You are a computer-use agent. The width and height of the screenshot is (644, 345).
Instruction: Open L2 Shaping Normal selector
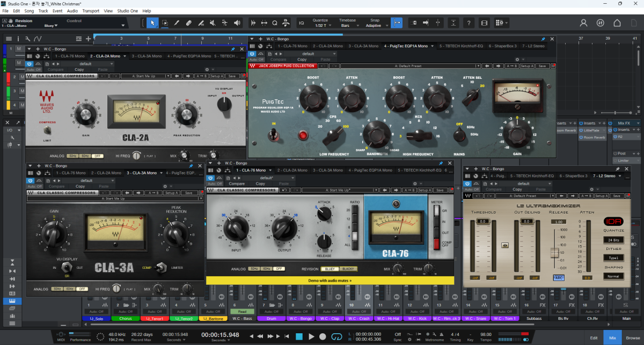[x=613, y=276]
